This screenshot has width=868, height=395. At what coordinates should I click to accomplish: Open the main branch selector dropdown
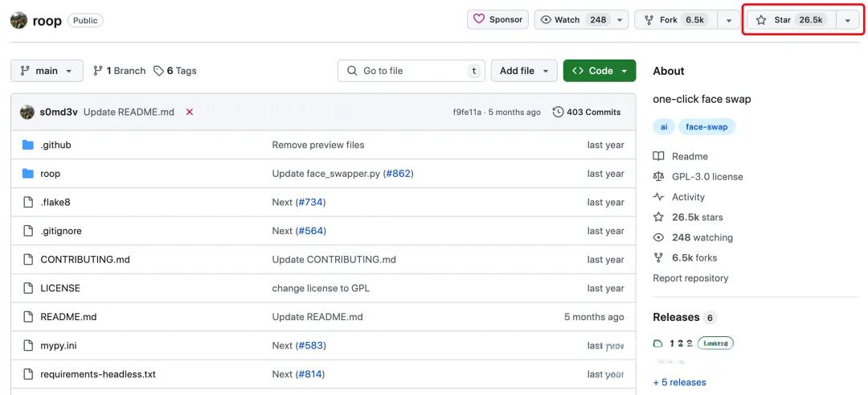coord(47,71)
